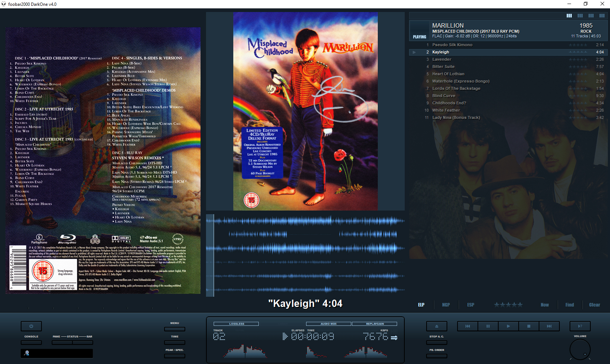Select the track White Feather
The image size is (610, 364).
508,111
